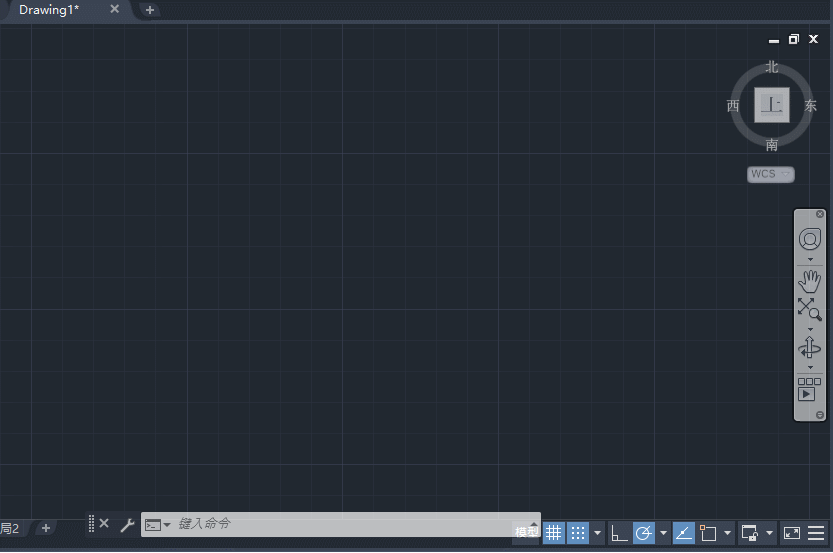Close the navigation bar
This screenshot has height=553, width=833.
pos(820,214)
